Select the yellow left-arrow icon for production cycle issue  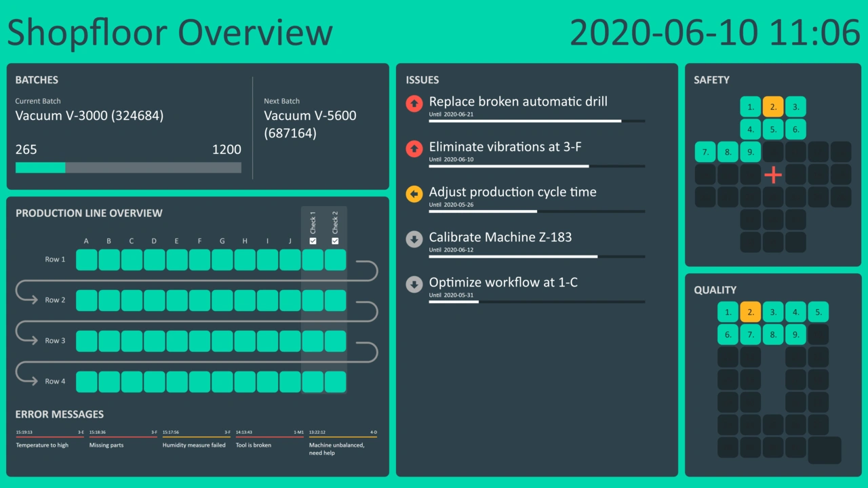pos(414,194)
